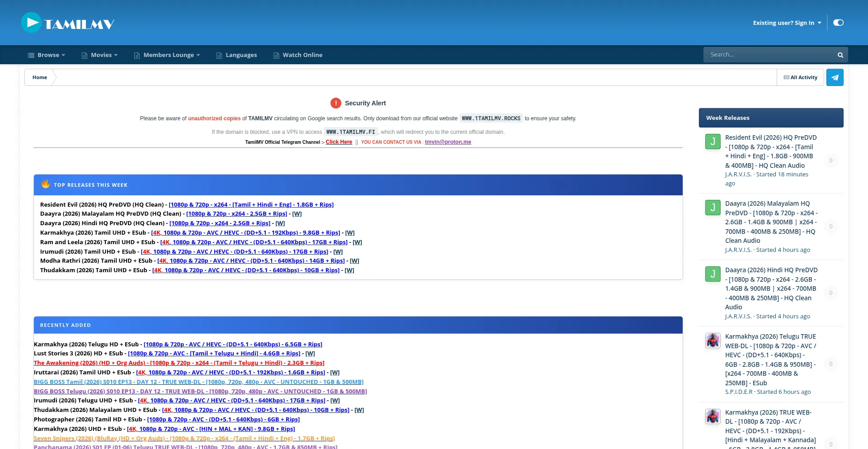Open Resident Evil HQ PreDVD sidebar topic
The image size is (868, 449).
pos(771,151)
